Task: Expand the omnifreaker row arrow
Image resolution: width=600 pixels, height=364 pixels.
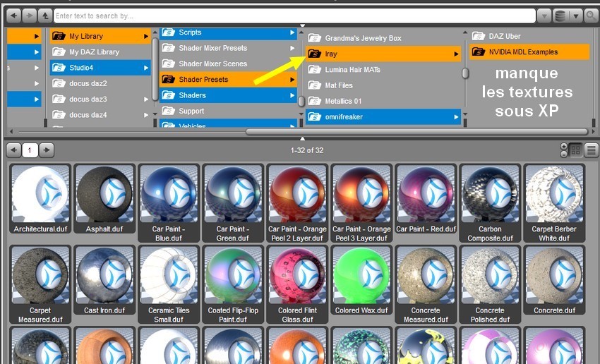Action: 456,117
